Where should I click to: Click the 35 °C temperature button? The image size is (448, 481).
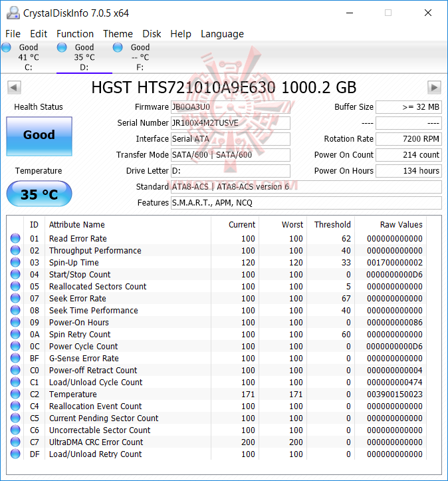point(39,194)
